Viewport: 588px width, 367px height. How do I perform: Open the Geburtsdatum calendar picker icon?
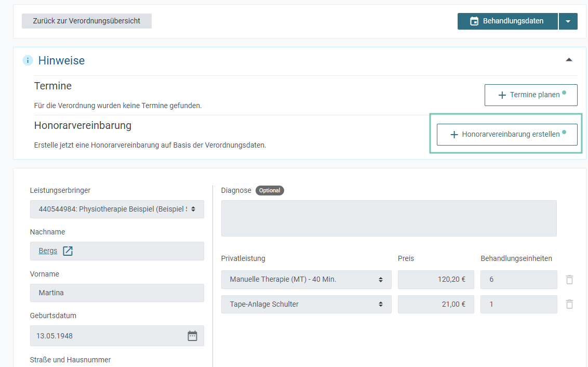click(192, 336)
